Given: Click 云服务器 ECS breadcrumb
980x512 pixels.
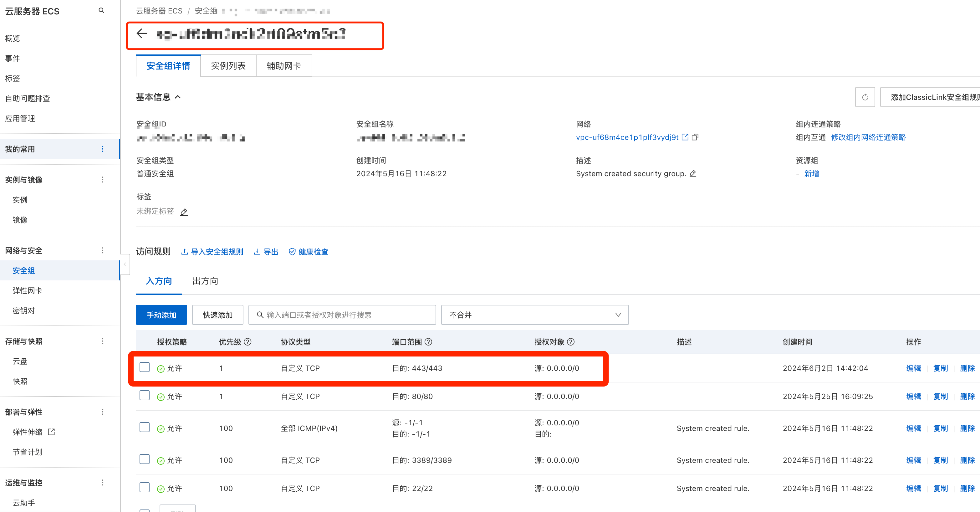Looking at the screenshot, I should coord(159,11).
